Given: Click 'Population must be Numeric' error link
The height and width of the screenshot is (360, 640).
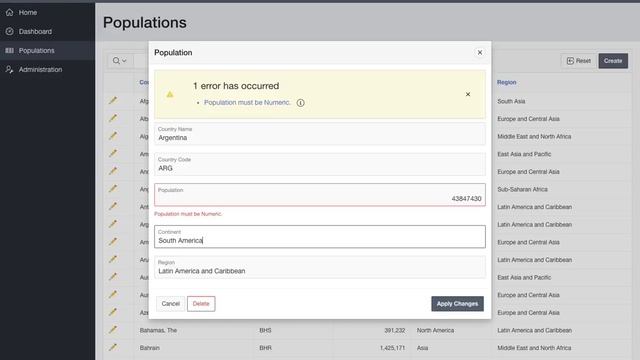Looking at the screenshot, I should point(247,102).
